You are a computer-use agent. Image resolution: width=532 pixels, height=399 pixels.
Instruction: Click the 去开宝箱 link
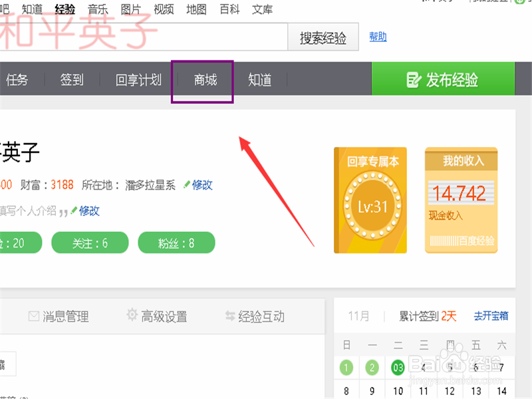pyautogui.click(x=491, y=316)
